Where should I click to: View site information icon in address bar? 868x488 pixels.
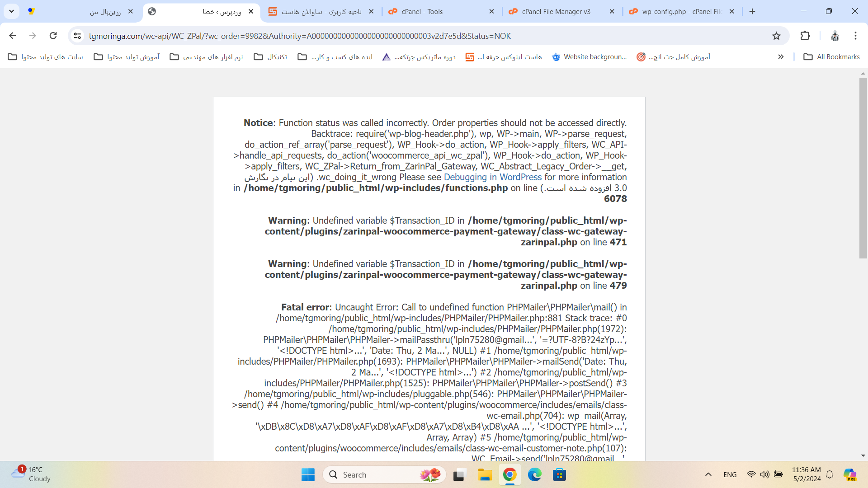pos(77,36)
